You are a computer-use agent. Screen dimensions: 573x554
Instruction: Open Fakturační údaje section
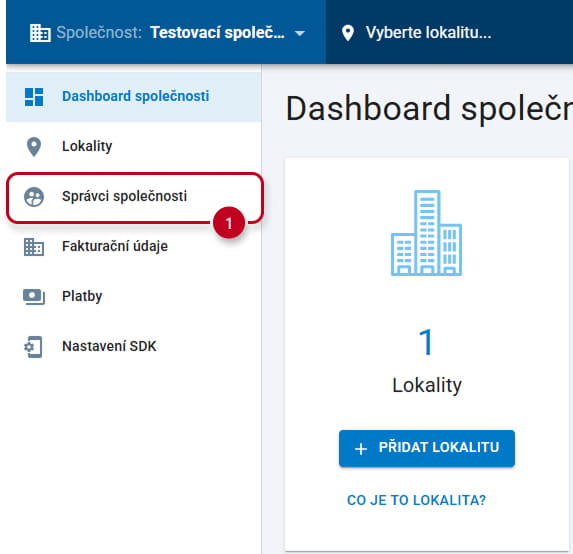pos(134,247)
